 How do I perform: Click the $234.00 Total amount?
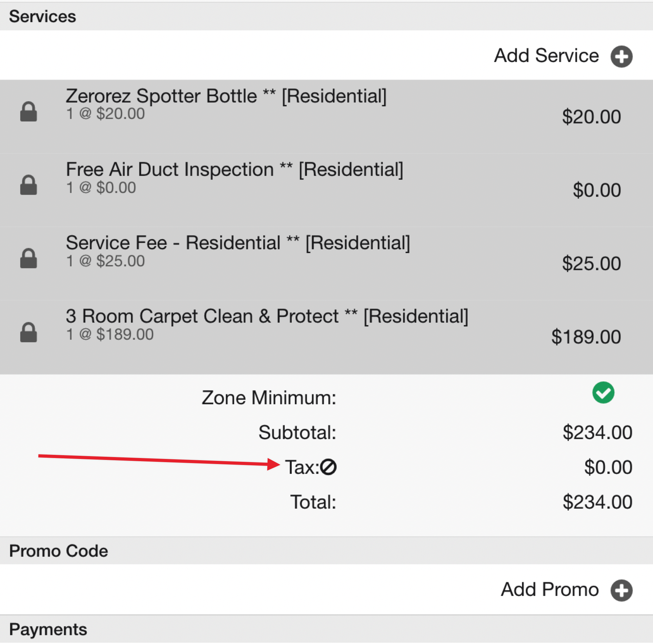click(597, 502)
